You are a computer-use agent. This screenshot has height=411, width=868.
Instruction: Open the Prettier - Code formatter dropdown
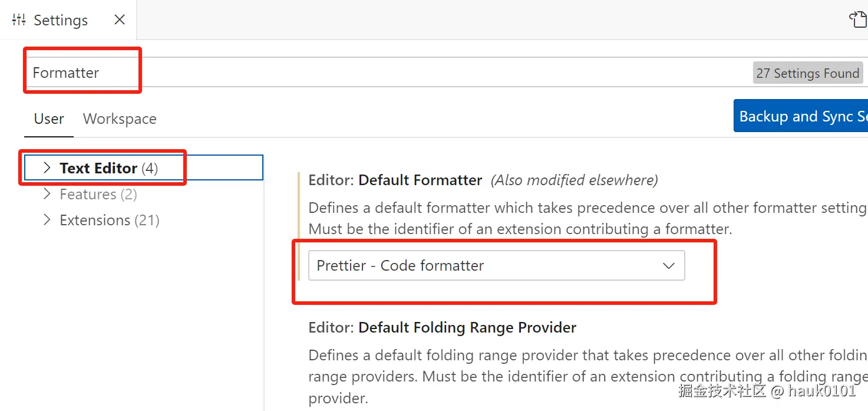coord(496,265)
